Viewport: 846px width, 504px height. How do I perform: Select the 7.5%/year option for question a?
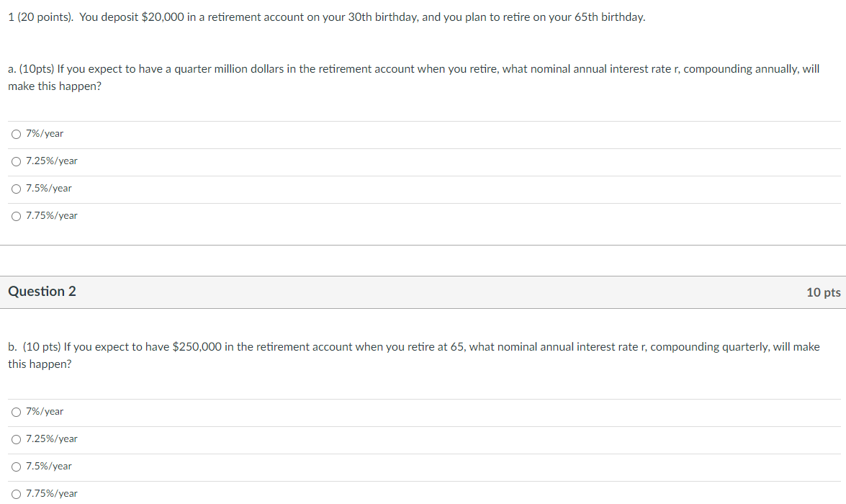16,189
